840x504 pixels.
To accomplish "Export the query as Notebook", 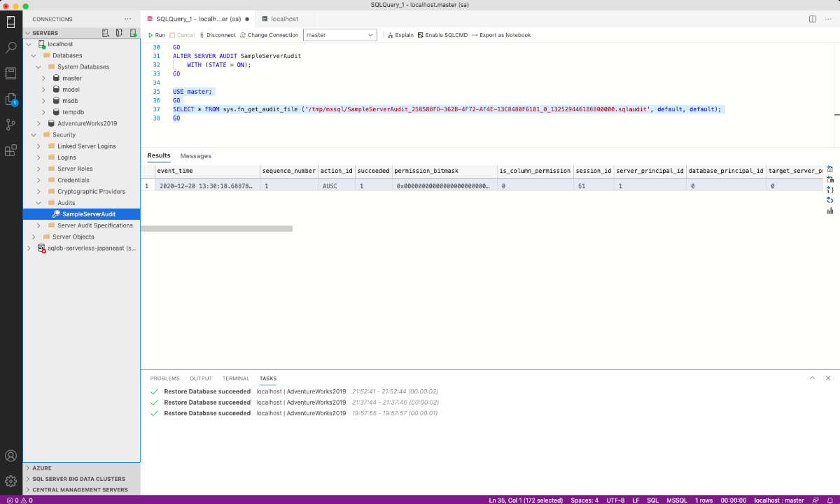I will point(501,35).
